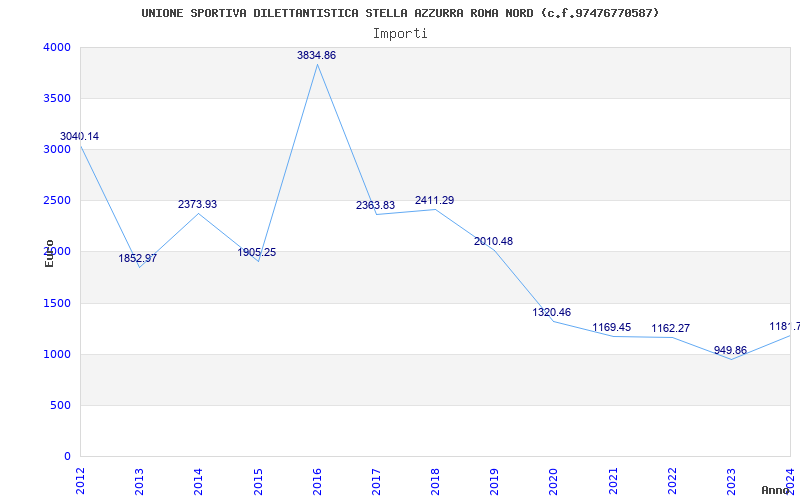The image size is (800, 500).
Task: Click the 949.86 value label
Action: 730,351
